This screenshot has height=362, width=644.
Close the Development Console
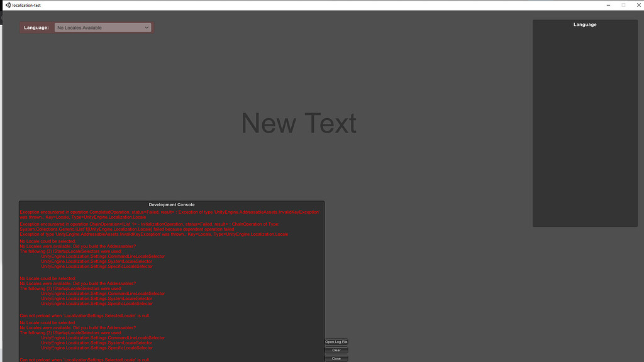[336, 358]
